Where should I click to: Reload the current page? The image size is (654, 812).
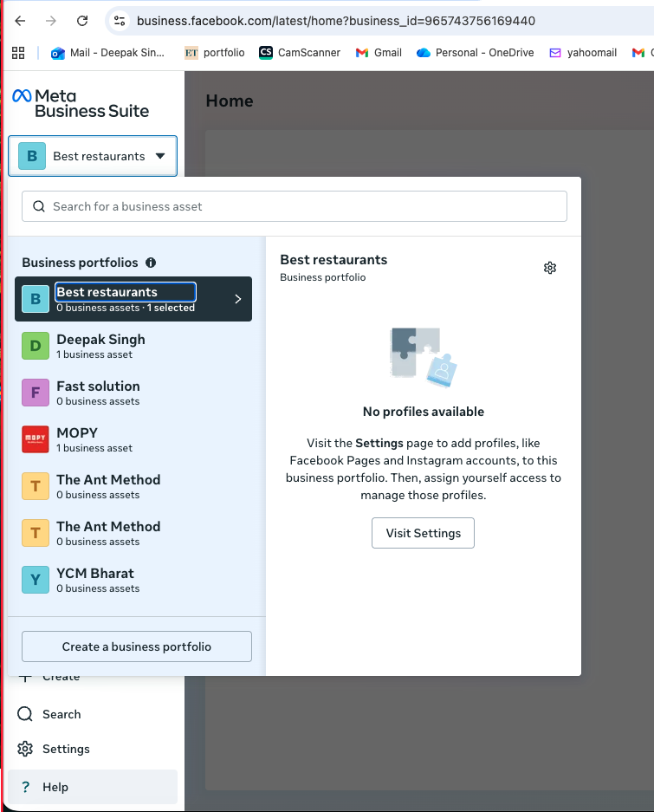coord(81,21)
